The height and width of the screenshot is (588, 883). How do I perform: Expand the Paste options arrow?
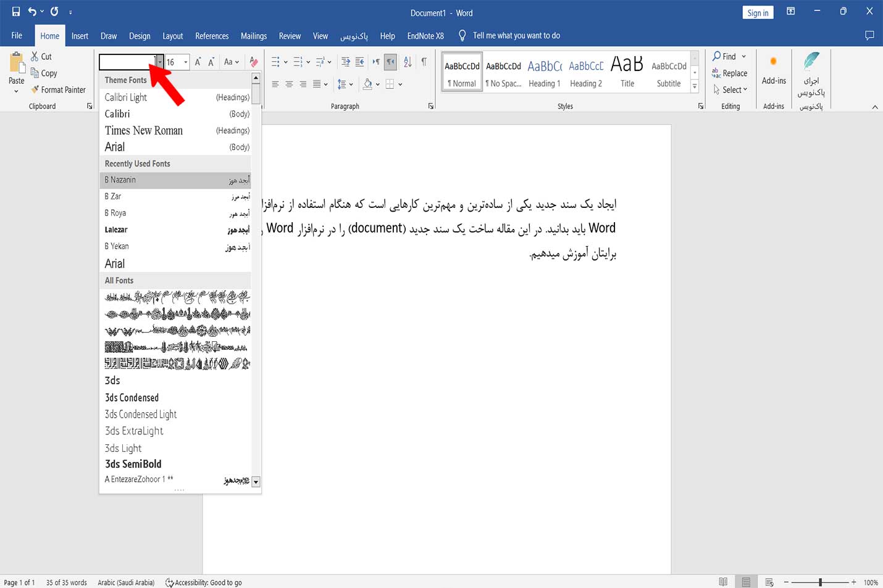(x=17, y=91)
